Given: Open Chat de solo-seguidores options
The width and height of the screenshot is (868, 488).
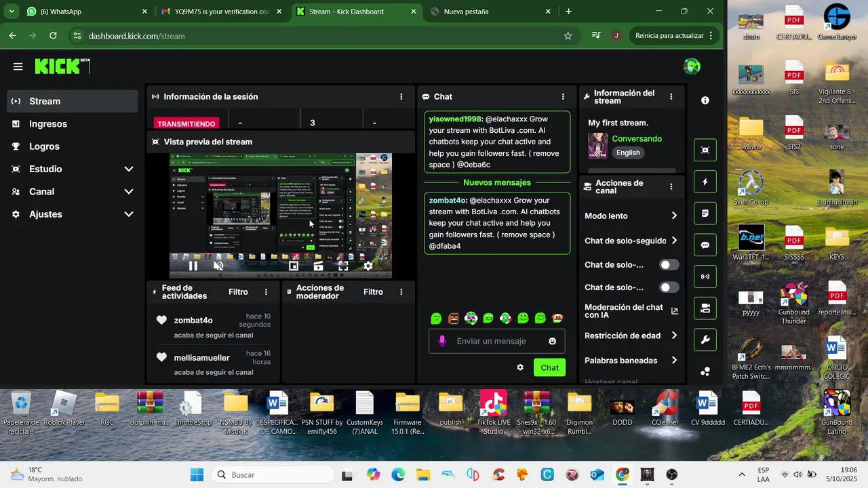Looking at the screenshot, I should pos(631,241).
